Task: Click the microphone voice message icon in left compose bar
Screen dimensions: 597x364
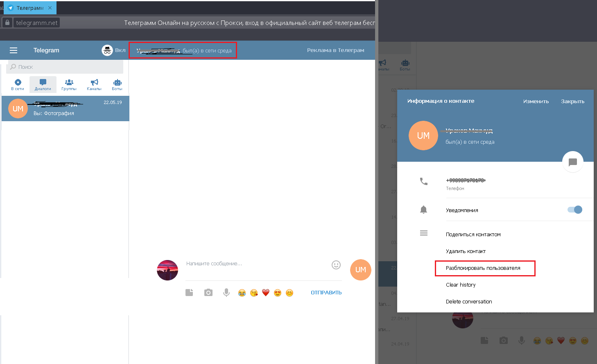Action: point(226,292)
